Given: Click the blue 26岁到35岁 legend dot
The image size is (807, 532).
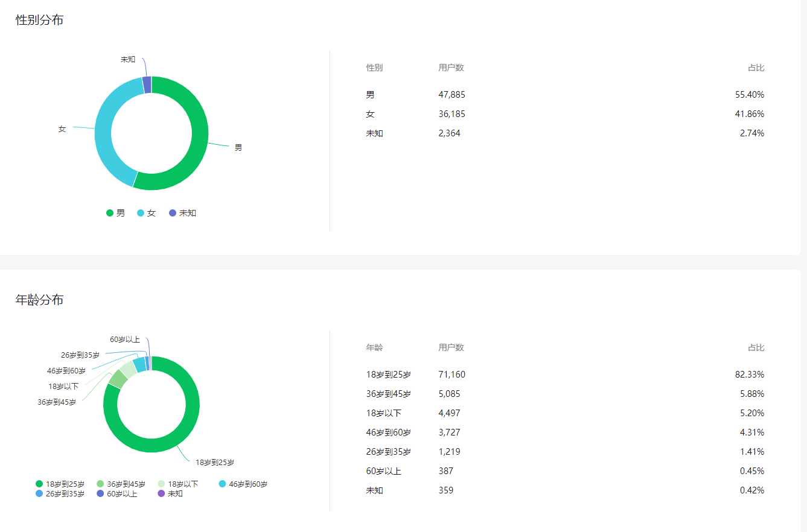Looking at the screenshot, I should point(39,493).
